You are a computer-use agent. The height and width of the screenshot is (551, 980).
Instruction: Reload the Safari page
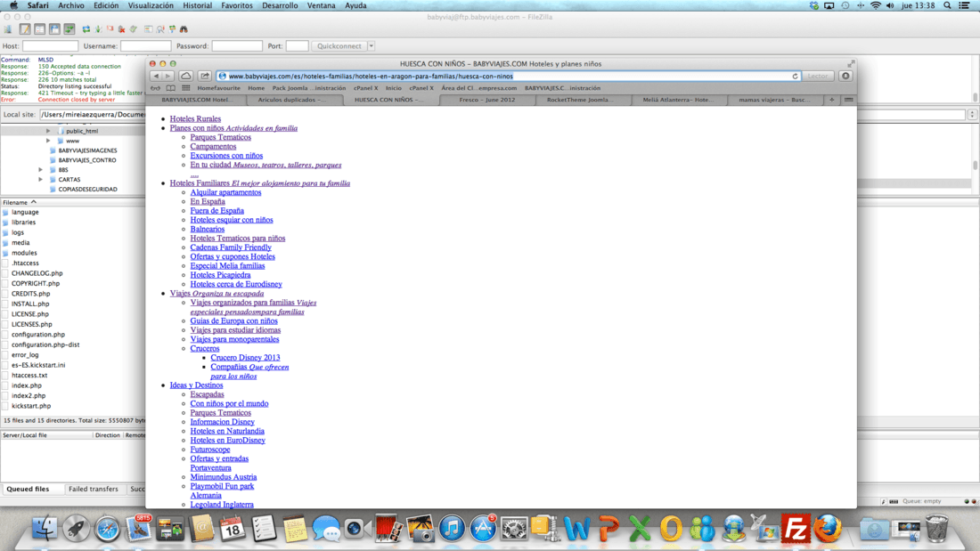(795, 77)
